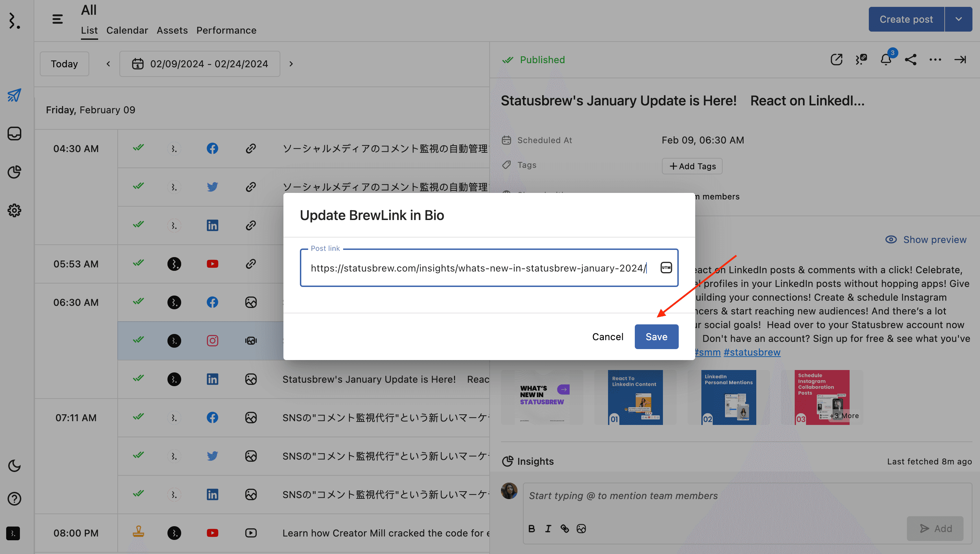980x554 pixels.
Task: Click the Statusbrew logo in sidebar
Action: (x=14, y=20)
